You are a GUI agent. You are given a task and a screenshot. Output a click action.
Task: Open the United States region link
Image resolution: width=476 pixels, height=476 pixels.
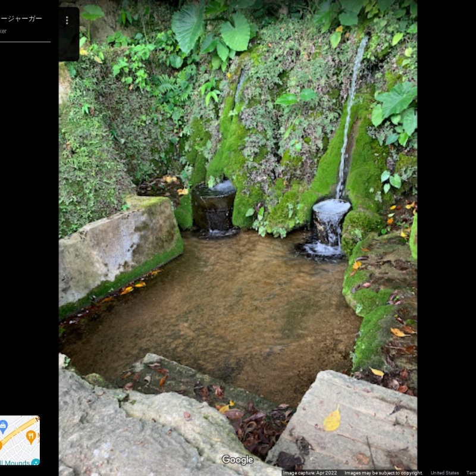tap(444, 473)
